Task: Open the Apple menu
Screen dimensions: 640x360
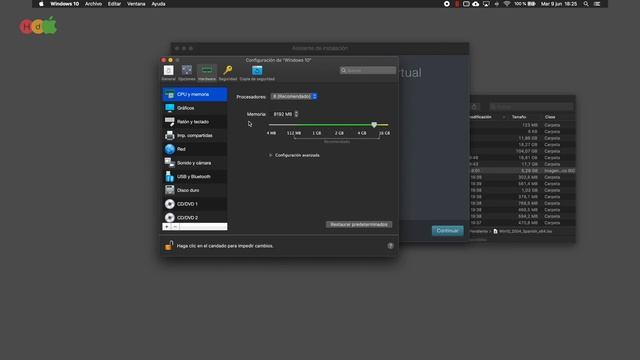Action: click(x=41, y=4)
